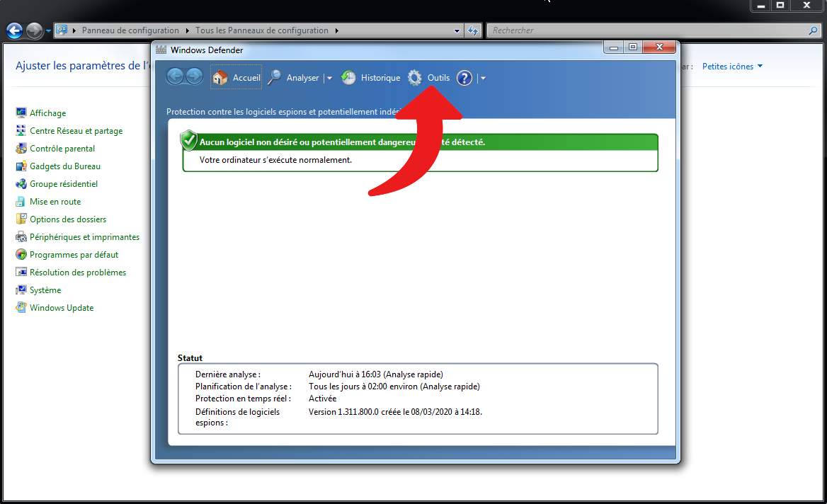The height and width of the screenshot is (504, 827).
Task: Open the Résolution des problèmes link
Action: [78, 273]
